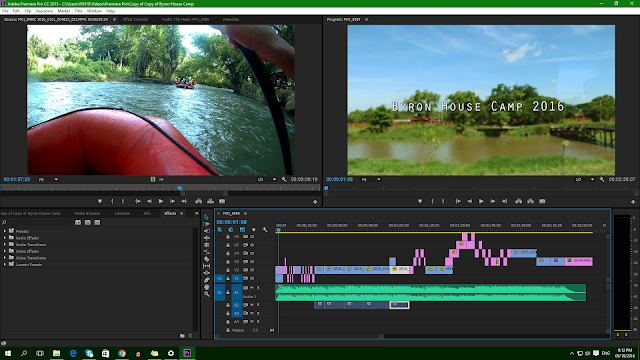Expand the Audio Transitions folder
Viewport: 640px width, 360px height.
click(x=5, y=244)
